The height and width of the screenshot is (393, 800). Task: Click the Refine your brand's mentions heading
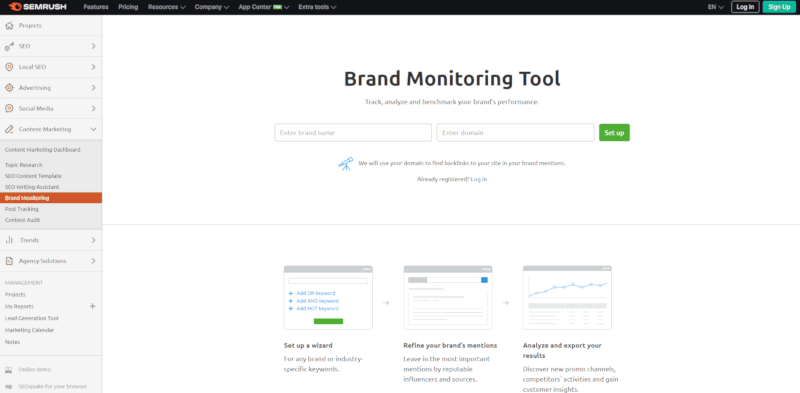pyautogui.click(x=450, y=346)
